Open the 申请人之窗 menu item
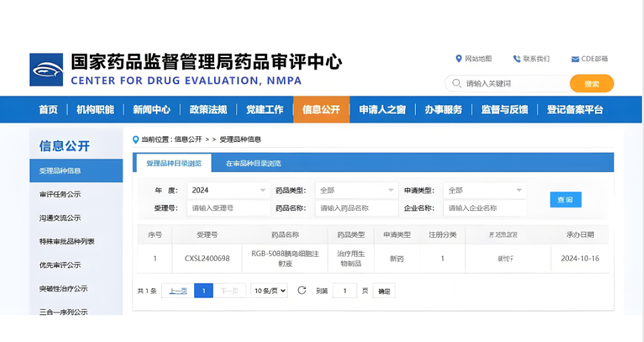 point(382,110)
